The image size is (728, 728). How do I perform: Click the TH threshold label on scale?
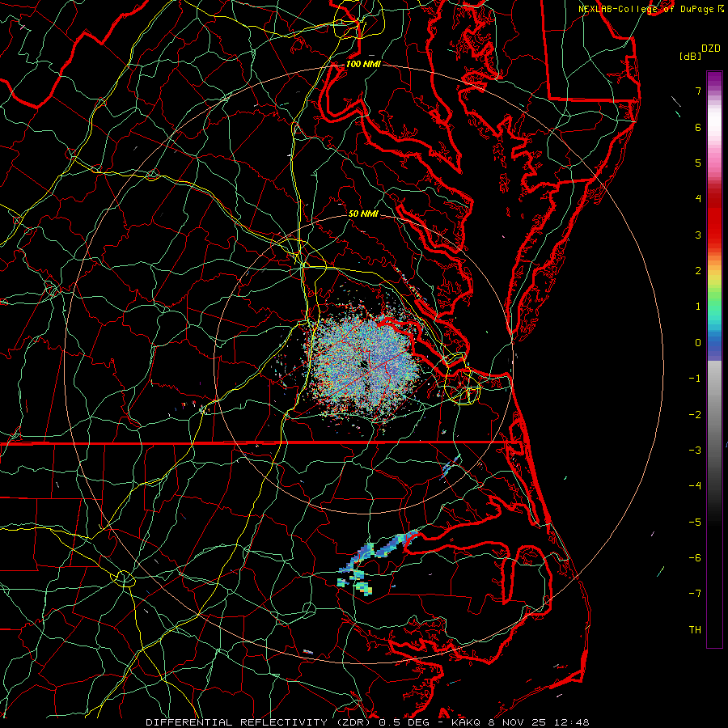tap(695, 630)
